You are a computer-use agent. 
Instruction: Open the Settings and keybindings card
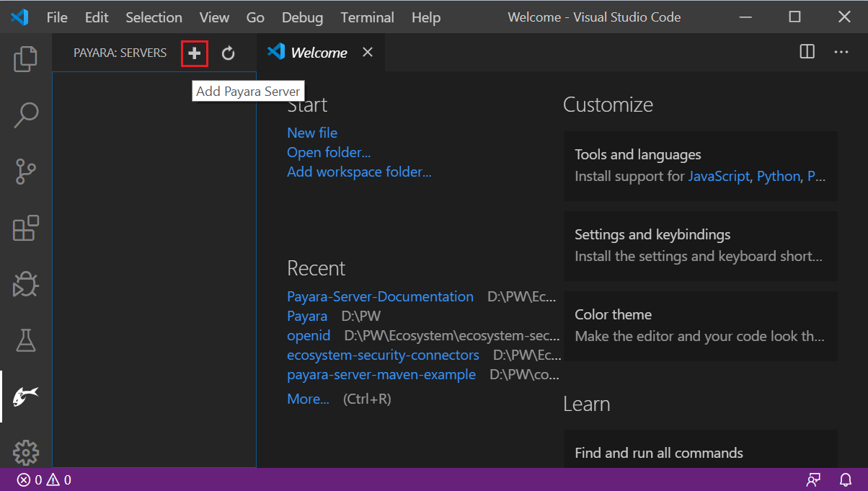701,246
